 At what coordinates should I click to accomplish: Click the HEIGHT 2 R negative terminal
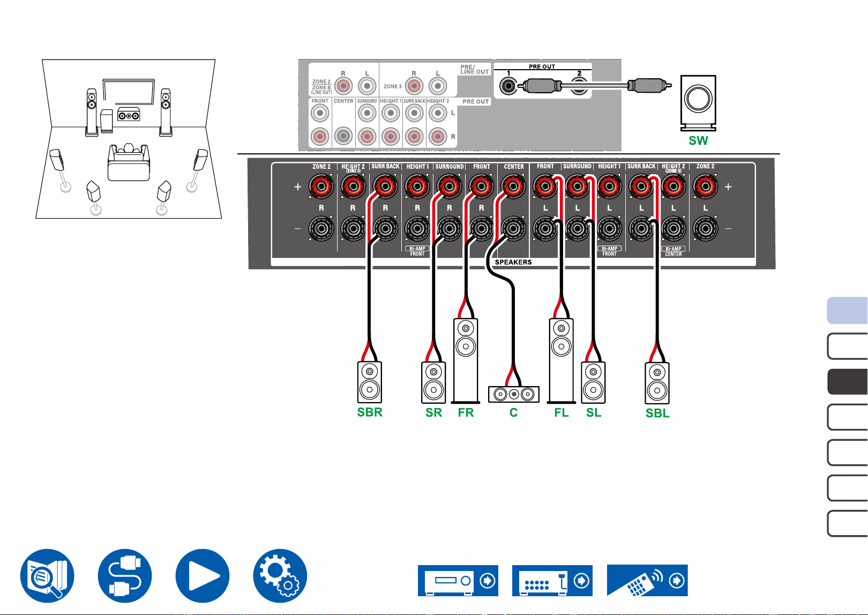353,229
